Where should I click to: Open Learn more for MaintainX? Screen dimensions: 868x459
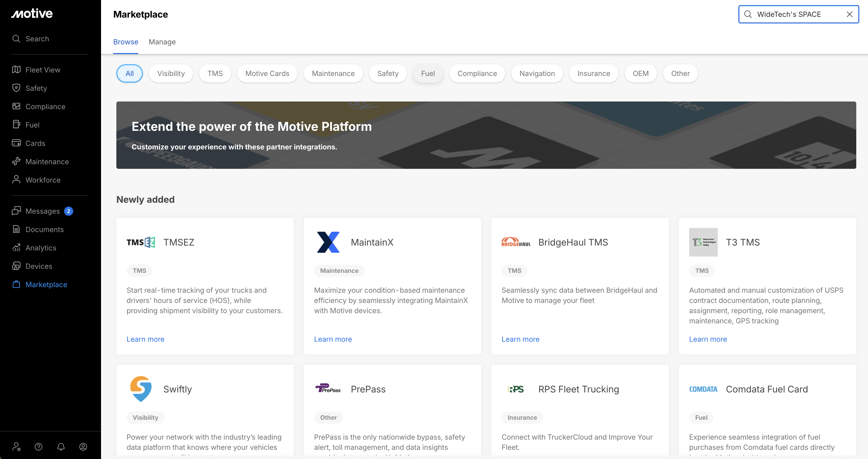pos(333,339)
